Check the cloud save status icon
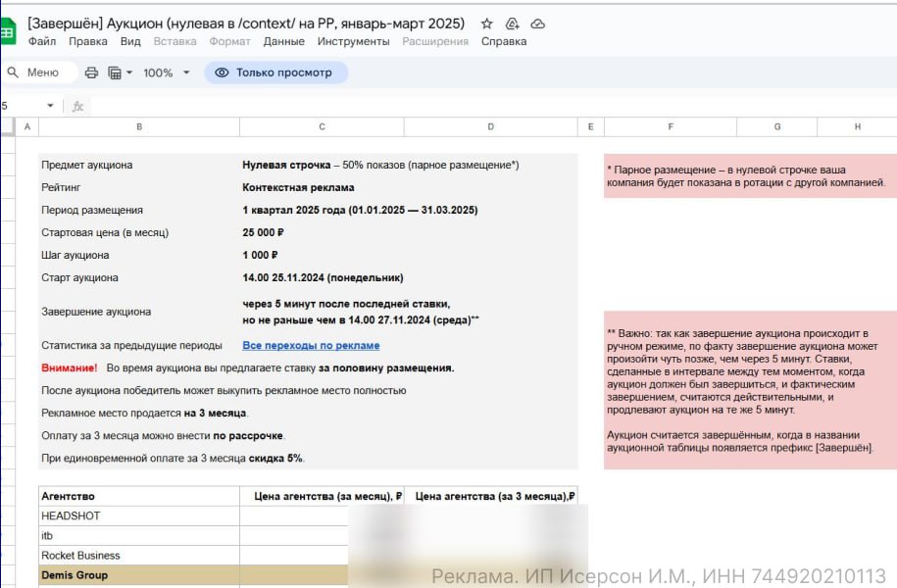Image resolution: width=897 pixels, height=588 pixels. click(538, 24)
